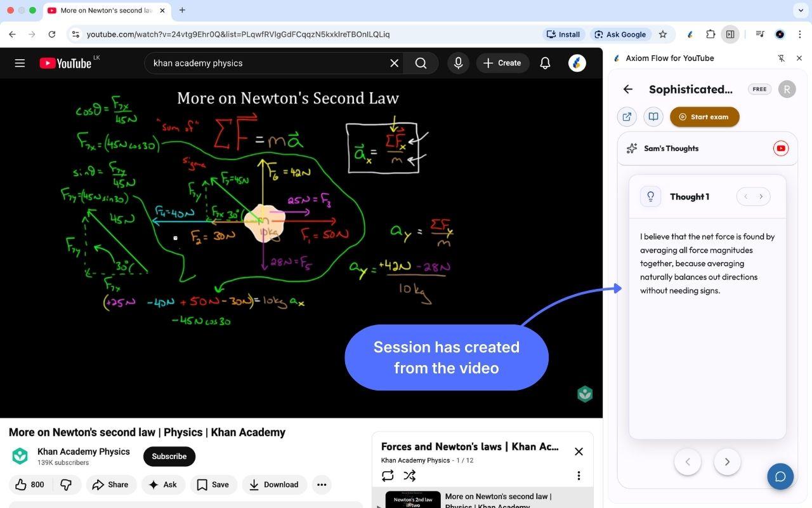Toggle shuffle on the playlist
Screen dimensions: 812x508
[409, 475]
